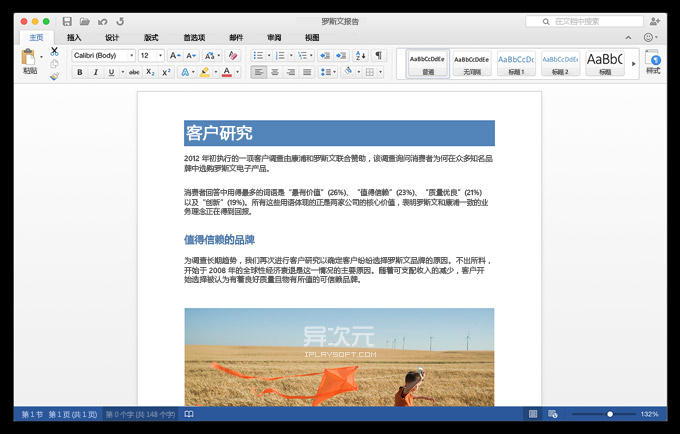
Task: Switch to Web Layout view icon
Action: [552, 414]
